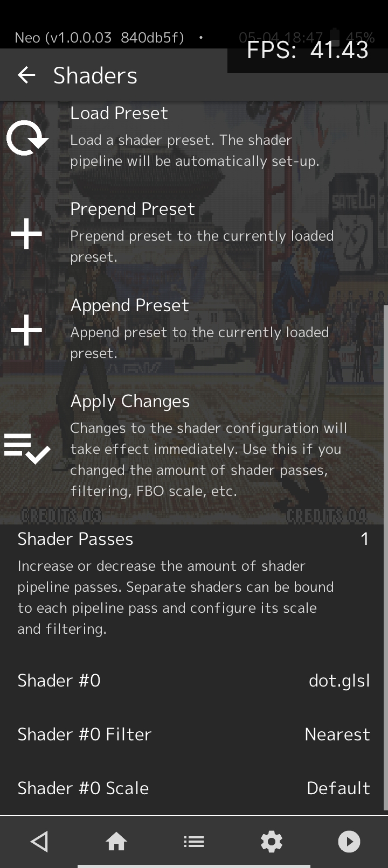This screenshot has width=388, height=868.
Task: Select the Load Preset title
Action: (119, 113)
